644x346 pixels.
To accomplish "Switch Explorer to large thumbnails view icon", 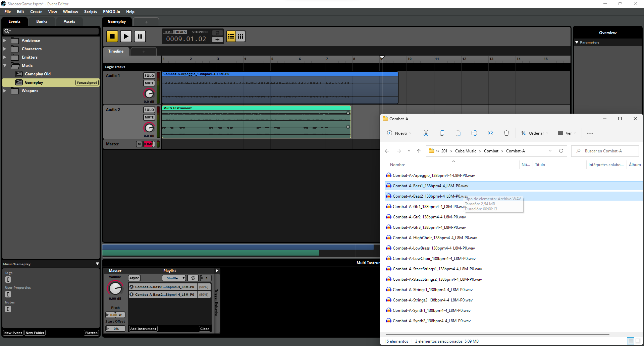I will click(638, 341).
